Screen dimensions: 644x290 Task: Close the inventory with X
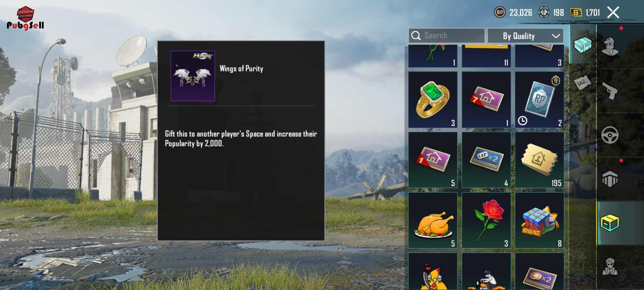(613, 13)
